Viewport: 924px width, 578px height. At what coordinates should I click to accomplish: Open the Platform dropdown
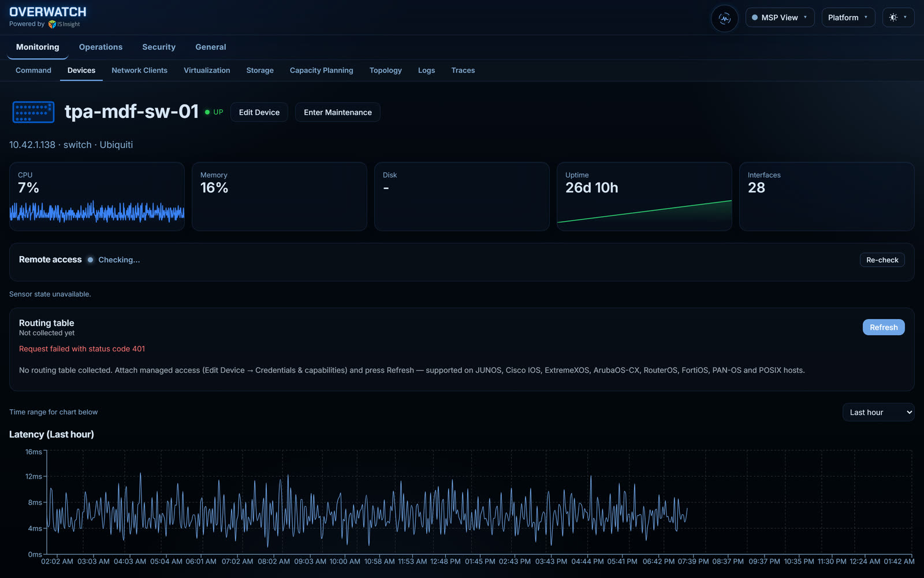tap(848, 17)
